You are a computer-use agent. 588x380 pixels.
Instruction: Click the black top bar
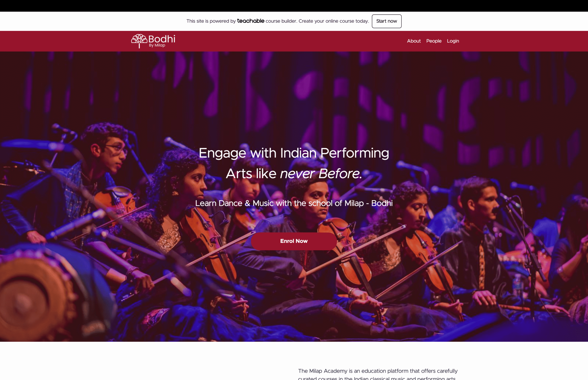coord(294,6)
